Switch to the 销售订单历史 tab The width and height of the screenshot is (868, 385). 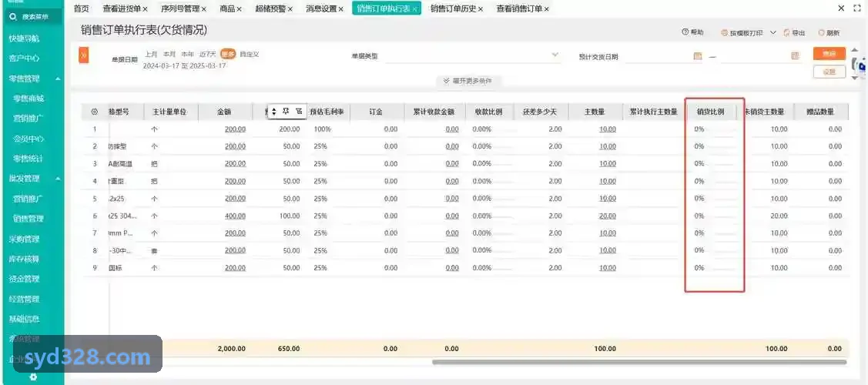pos(454,8)
